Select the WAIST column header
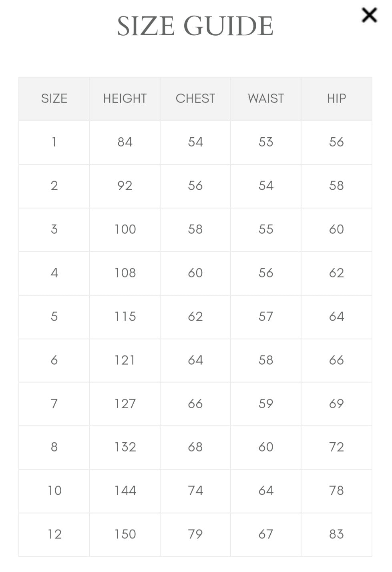This screenshot has width=392, height=572. 266,98
